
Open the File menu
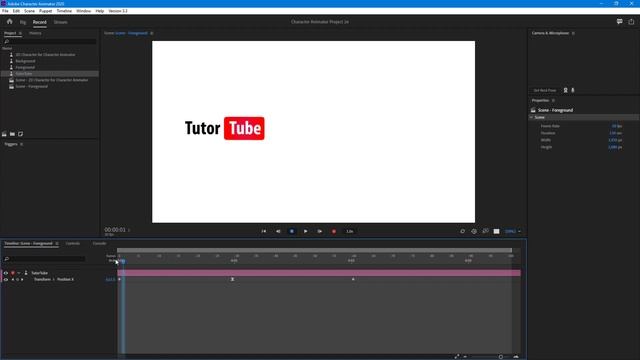click(5, 11)
